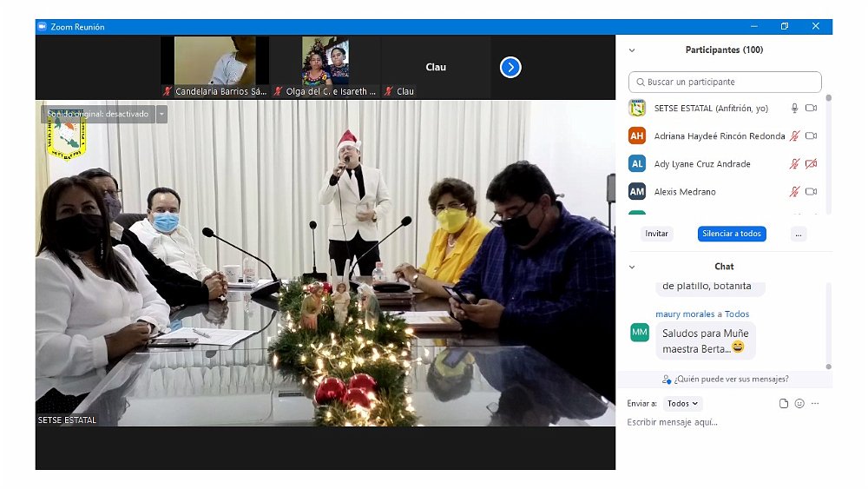Click the chat message input field

click(720, 422)
